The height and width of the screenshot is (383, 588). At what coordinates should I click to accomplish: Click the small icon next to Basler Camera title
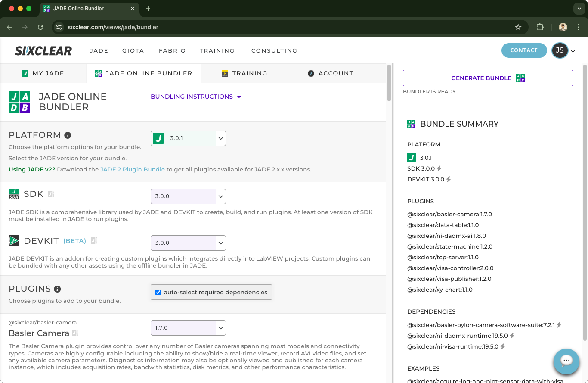coord(75,333)
